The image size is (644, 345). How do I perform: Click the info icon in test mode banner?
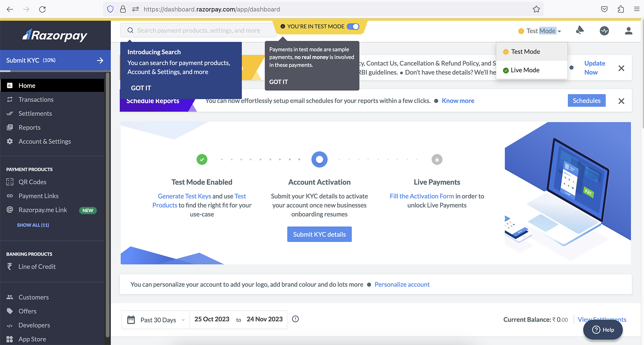(x=283, y=26)
